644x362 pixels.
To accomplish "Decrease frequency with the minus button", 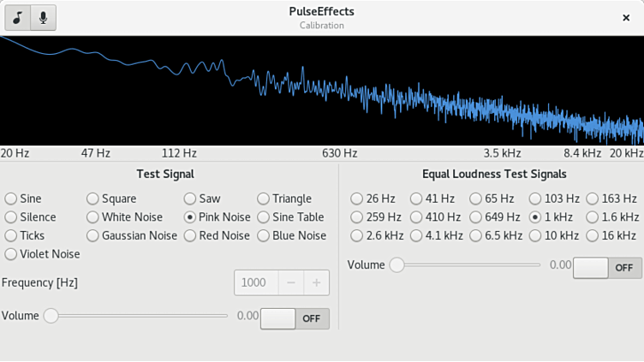I will (x=291, y=282).
